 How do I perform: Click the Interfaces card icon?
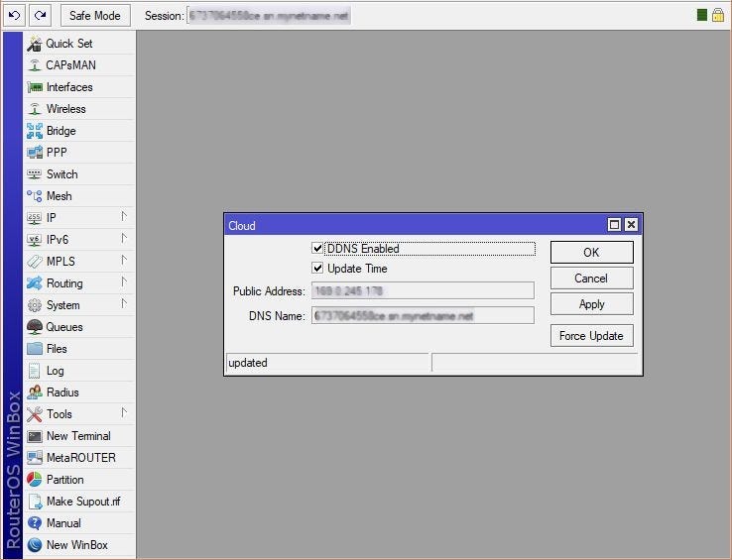(x=35, y=87)
